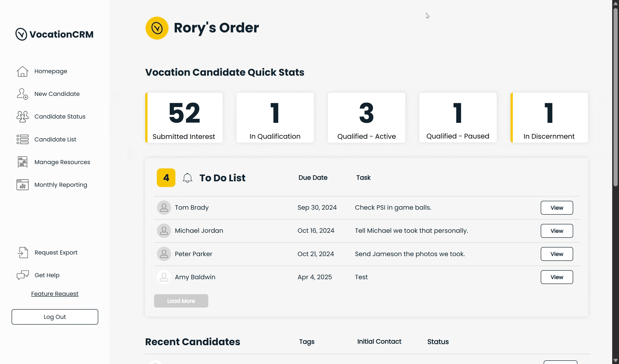Screen dimensions: 619x364
Task: Click Michael Jordan's avatar icon
Action: pos(164,231)
